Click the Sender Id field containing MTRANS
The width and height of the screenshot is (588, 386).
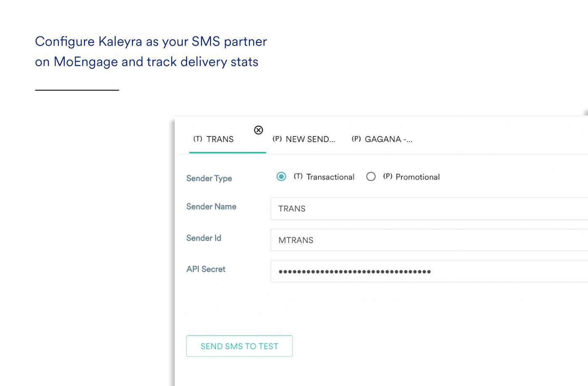429,240
